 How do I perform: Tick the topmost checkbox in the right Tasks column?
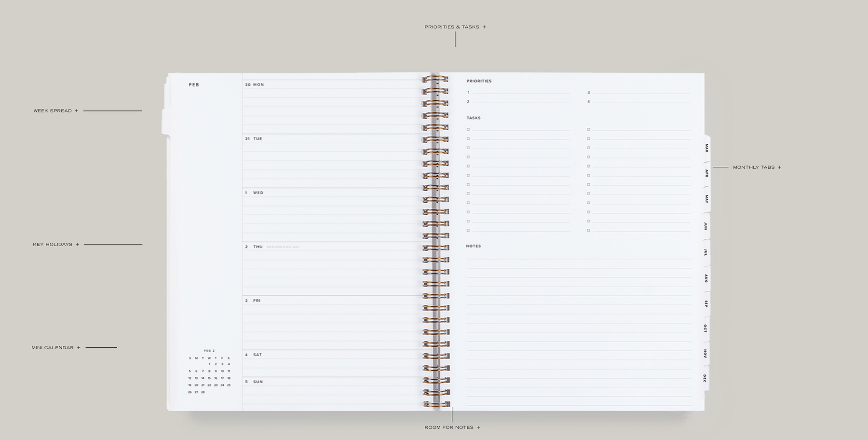[589, 130]
